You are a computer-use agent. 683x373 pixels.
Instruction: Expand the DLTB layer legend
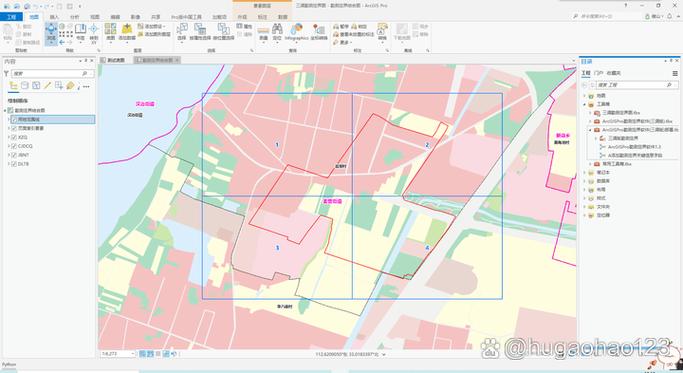coord(9,164)
